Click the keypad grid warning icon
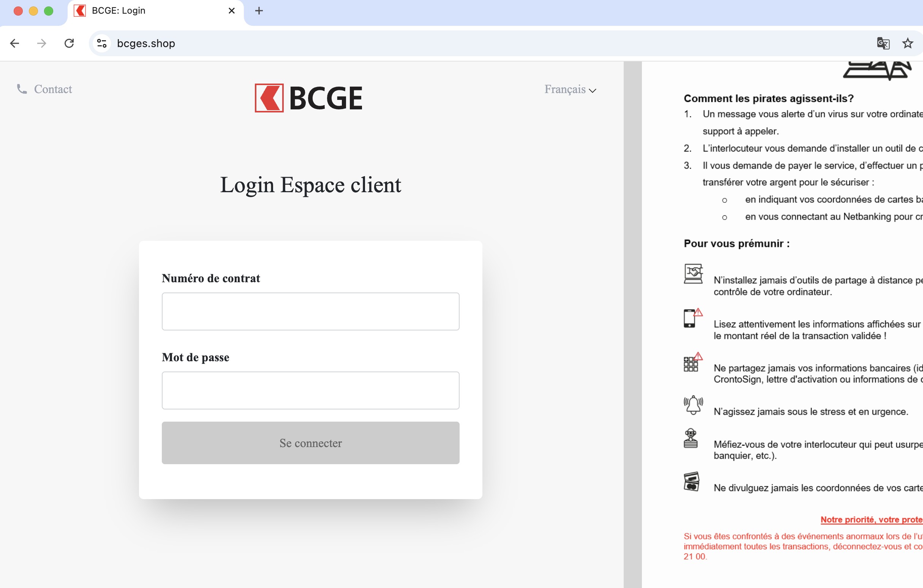This screenshot has width=923, height=588. tap(693, 362)
